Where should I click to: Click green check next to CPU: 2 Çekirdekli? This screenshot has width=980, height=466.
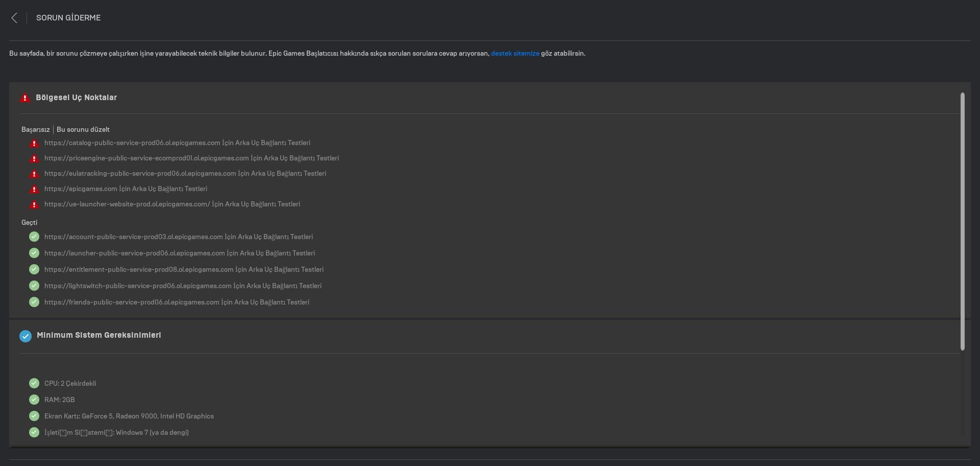click(x=34, y=383)
